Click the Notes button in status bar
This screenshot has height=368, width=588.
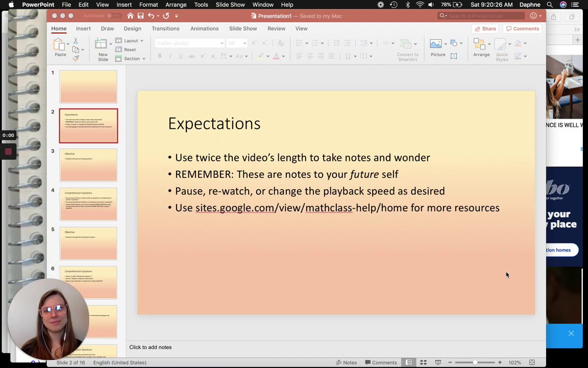(346, 362)
